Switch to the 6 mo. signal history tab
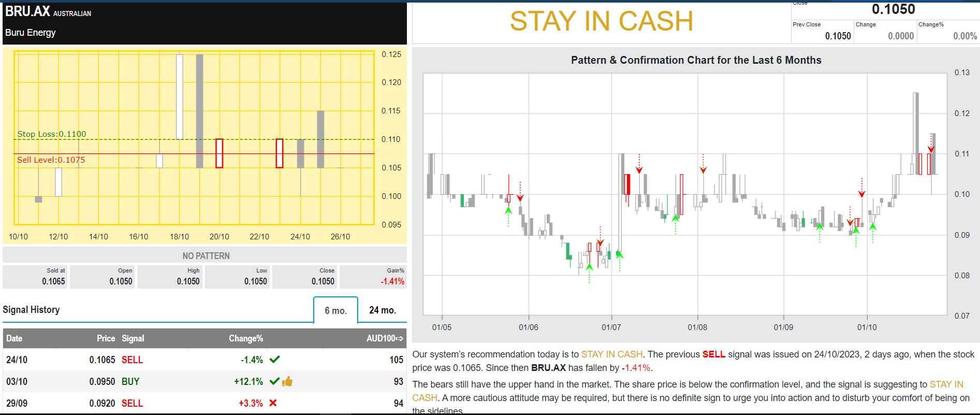 coord(335,310)
